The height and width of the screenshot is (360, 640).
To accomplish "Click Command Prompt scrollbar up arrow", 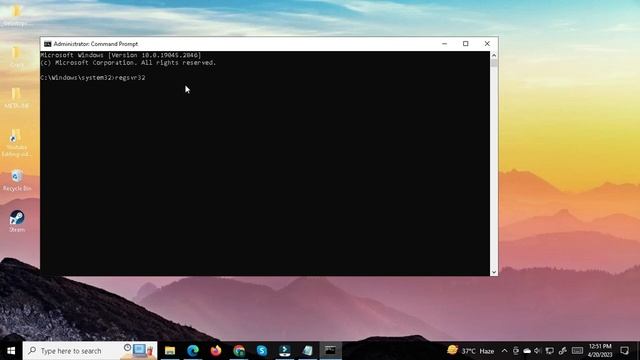I will tap(494, 55).
